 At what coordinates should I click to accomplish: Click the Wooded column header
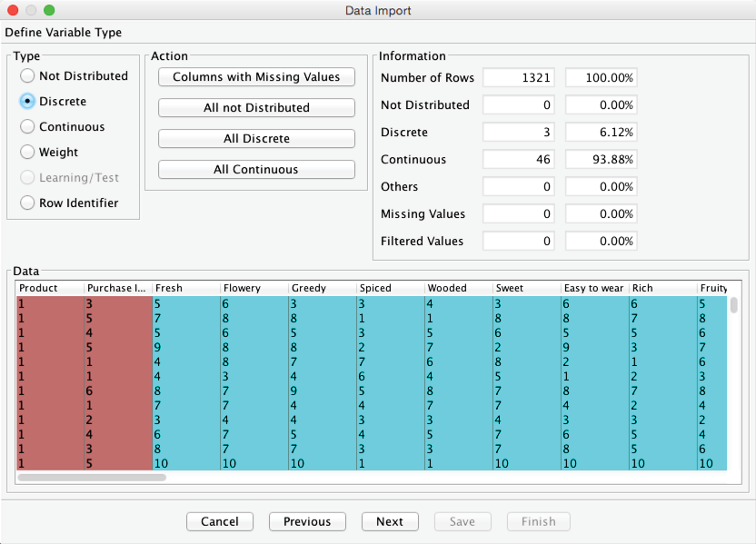tap(458, 288)
